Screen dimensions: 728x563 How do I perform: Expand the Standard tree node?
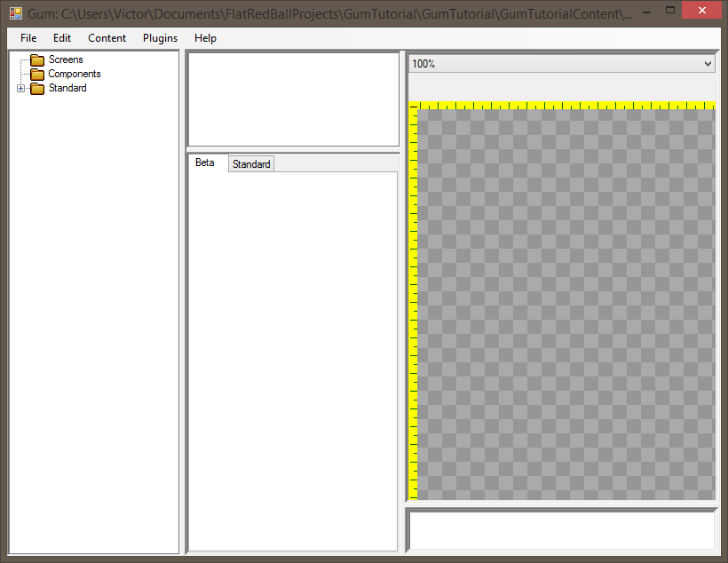[21, 89]
